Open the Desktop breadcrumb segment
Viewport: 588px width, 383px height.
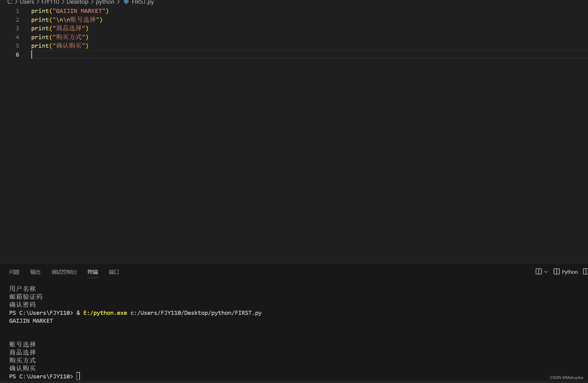coord(77,2)
